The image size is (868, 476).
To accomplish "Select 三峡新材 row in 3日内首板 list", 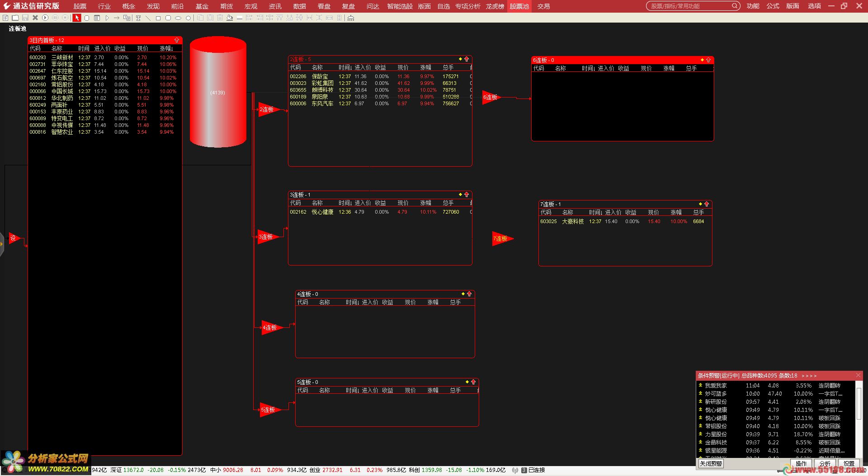I will [104, 57].
